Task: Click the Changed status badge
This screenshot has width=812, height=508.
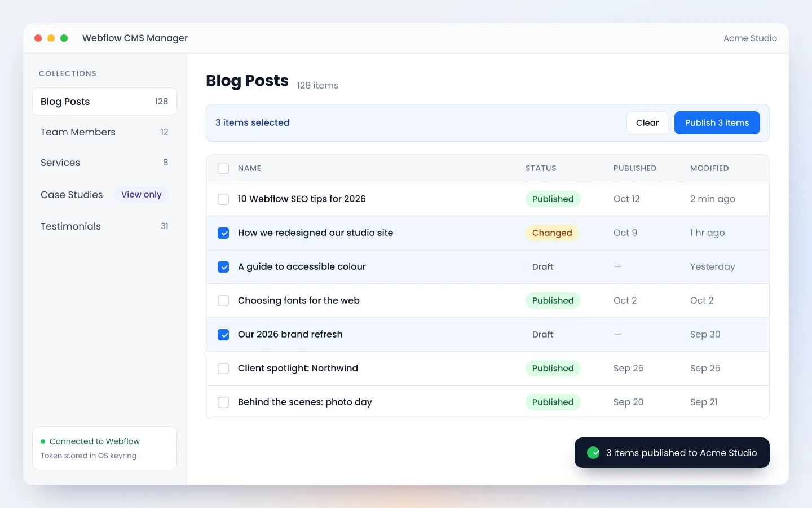Action: 552,233
